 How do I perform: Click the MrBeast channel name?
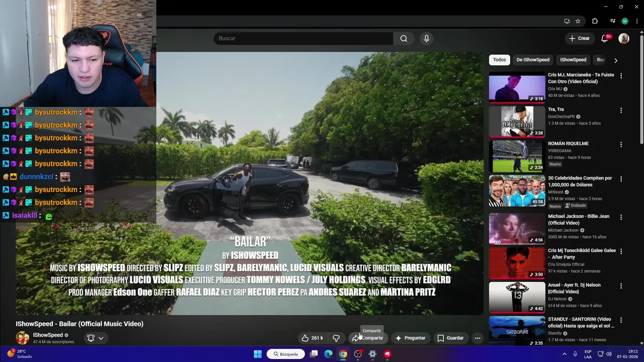point(555,192)
